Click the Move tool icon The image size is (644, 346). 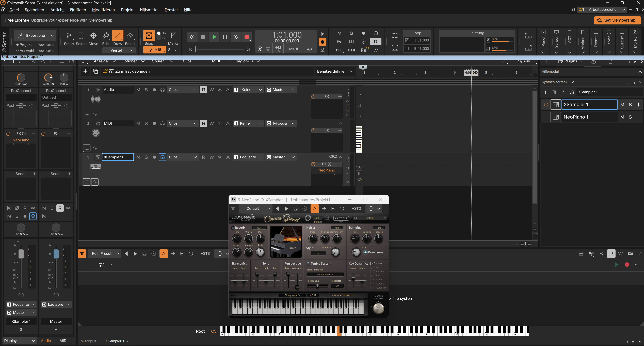(x=93, y=36)
